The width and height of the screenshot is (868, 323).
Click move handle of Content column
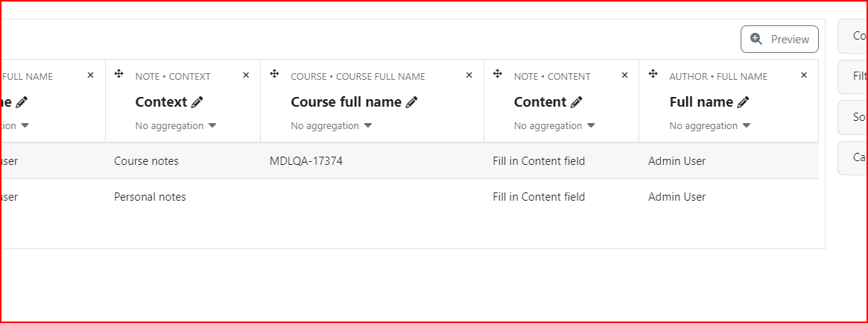497,74
